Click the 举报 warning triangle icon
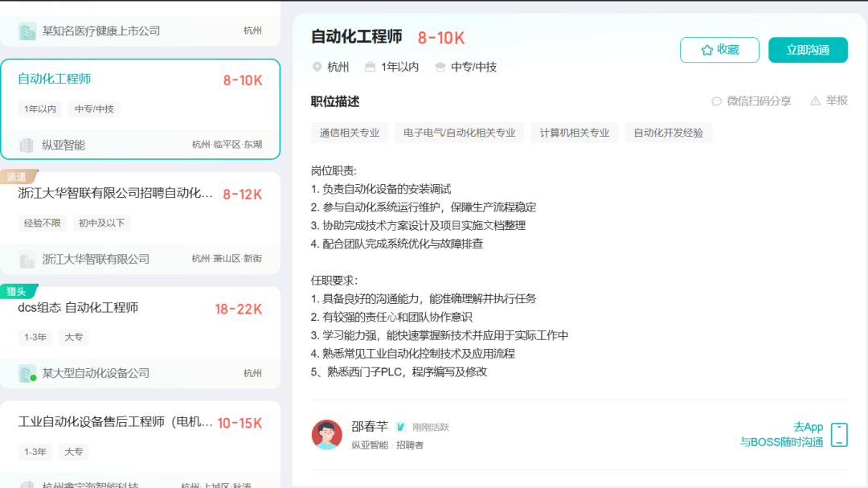This screenshot has width=868, height=488. [815, 100]
